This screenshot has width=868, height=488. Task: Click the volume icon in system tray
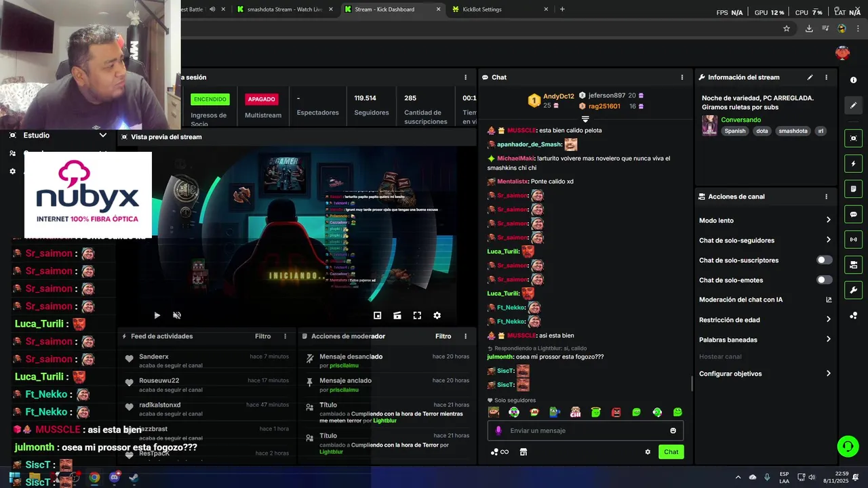(x=812, y=477)
